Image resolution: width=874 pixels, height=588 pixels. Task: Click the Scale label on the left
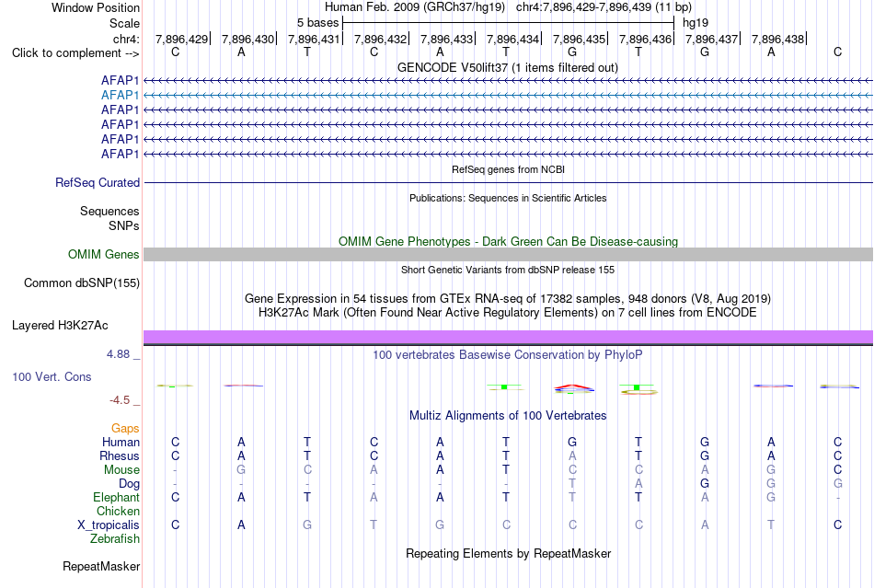coord(125,23)
